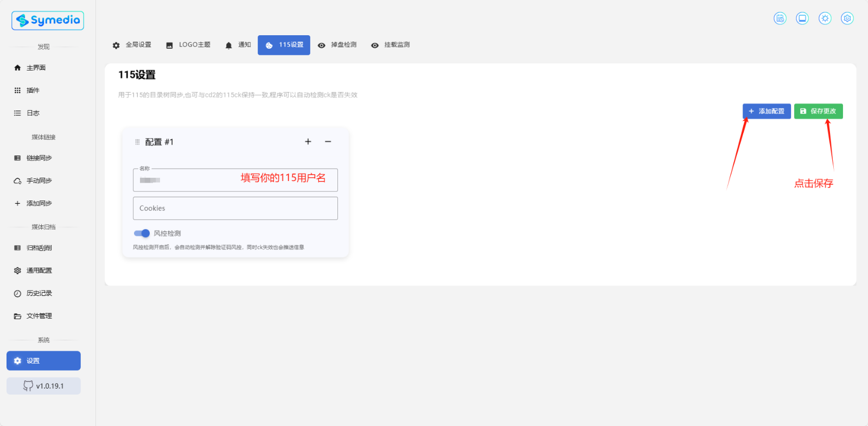This screenshot has width=868, height=426.
Task: Focus the 名称 name input field
Action: 235,180
